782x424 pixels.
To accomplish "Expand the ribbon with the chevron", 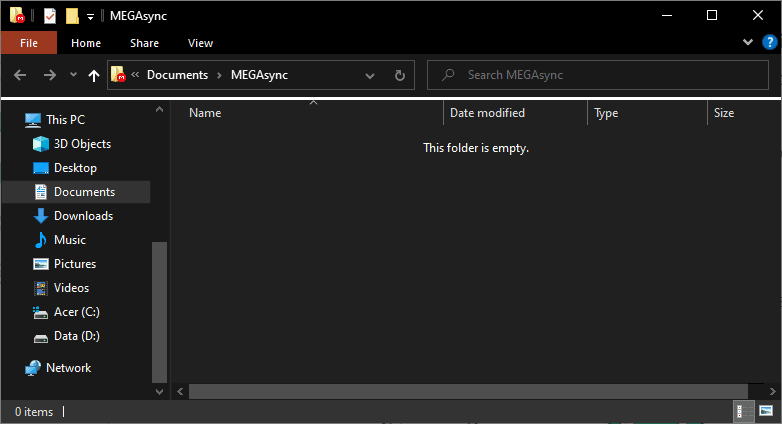I will [748, 42].
